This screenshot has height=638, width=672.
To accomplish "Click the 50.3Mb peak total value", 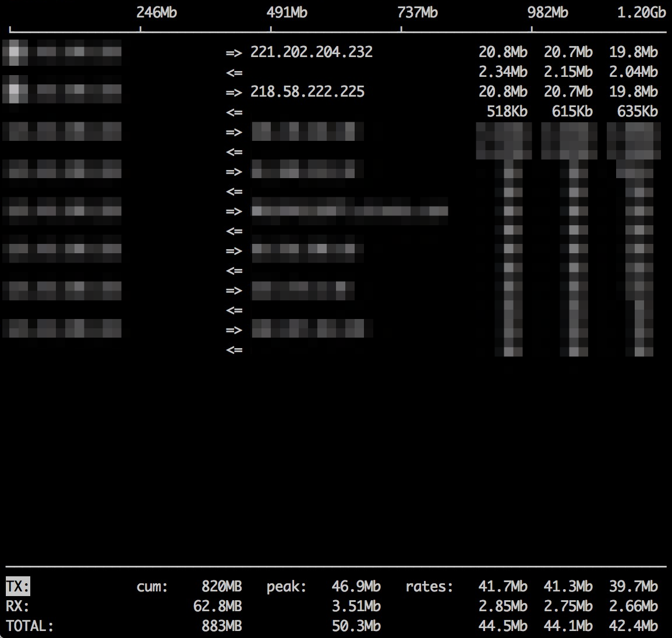I will tap(356, 626).
